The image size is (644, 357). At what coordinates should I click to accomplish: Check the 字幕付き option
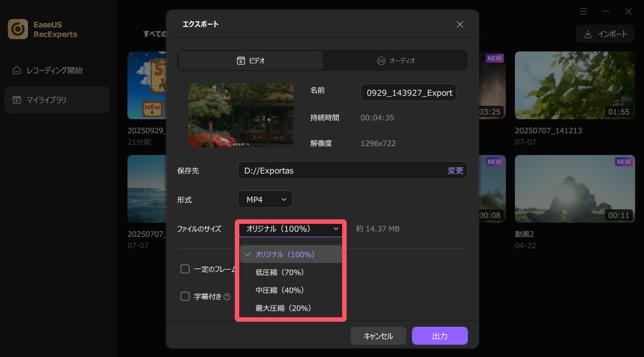pyautogui.click(x=185, y=296)
